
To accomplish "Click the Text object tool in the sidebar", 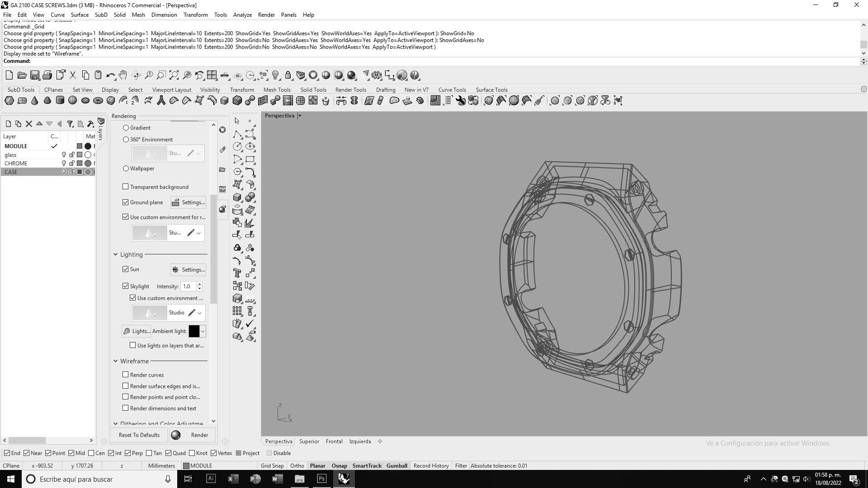I will pyautogui.click(x=237, y=273).
